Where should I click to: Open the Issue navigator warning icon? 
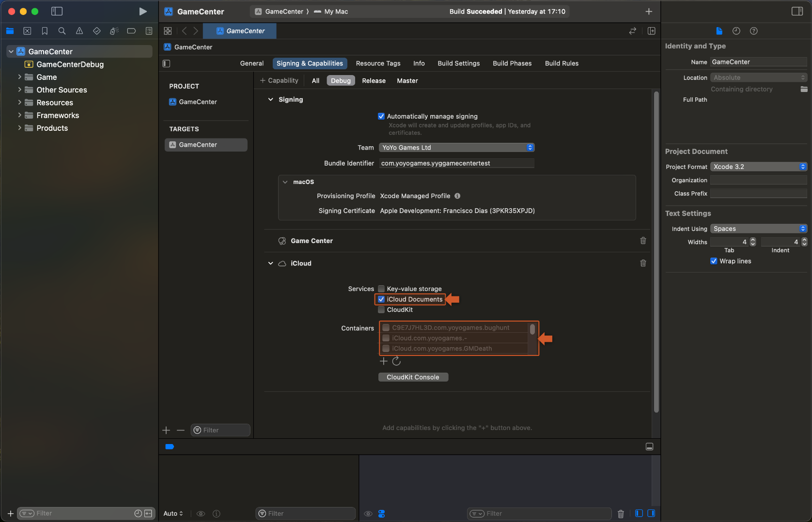79,31
